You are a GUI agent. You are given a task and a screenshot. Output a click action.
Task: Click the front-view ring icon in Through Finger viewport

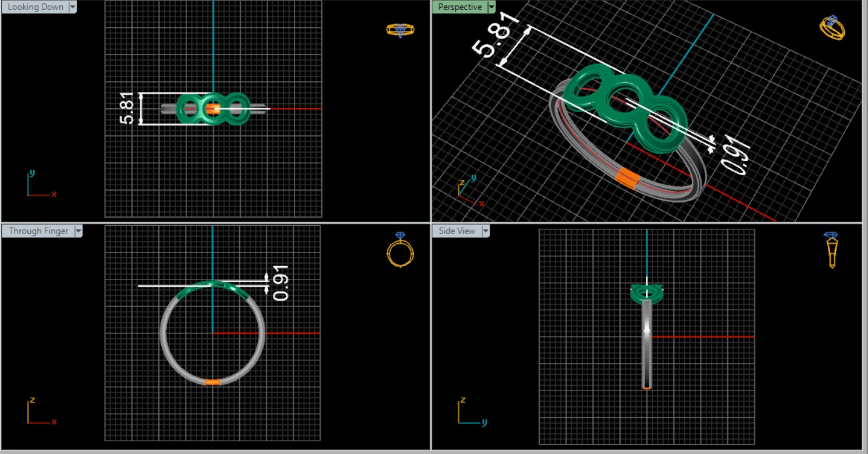400,250
